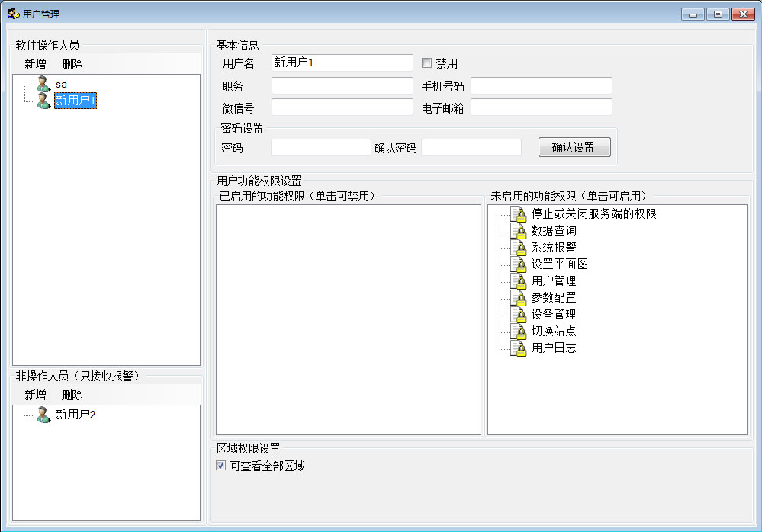Click 删除 under 软件操作人员
The height and width of the screenshot is (532, 762).
tap(72, 64)
